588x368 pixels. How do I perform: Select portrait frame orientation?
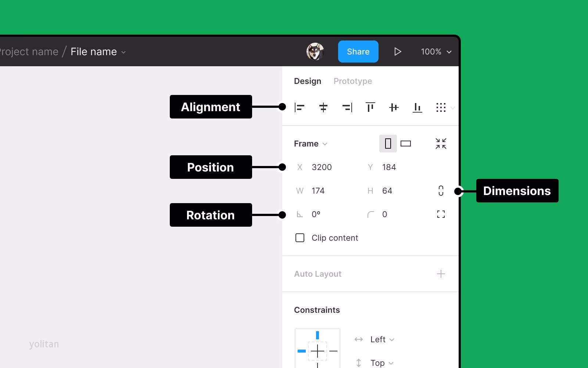coord(388,144)
